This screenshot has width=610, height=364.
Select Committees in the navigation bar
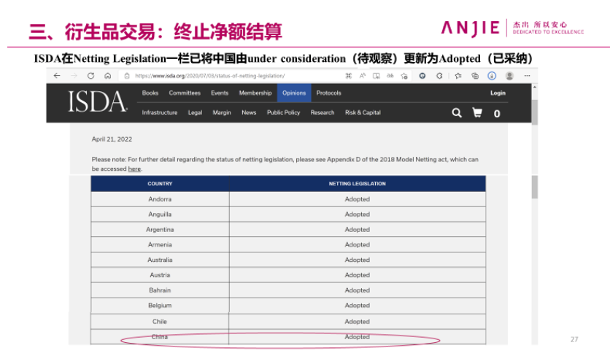(x=185, y=93)
